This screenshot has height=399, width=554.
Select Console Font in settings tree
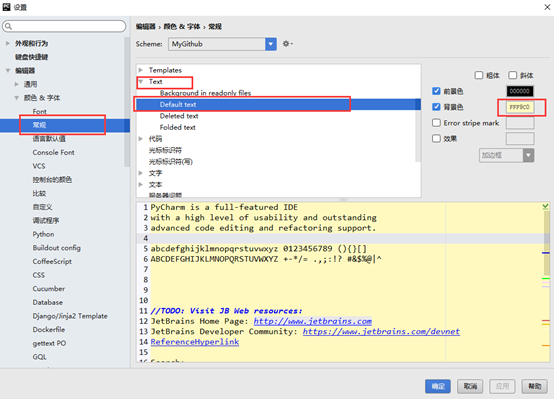click(53, 152)
